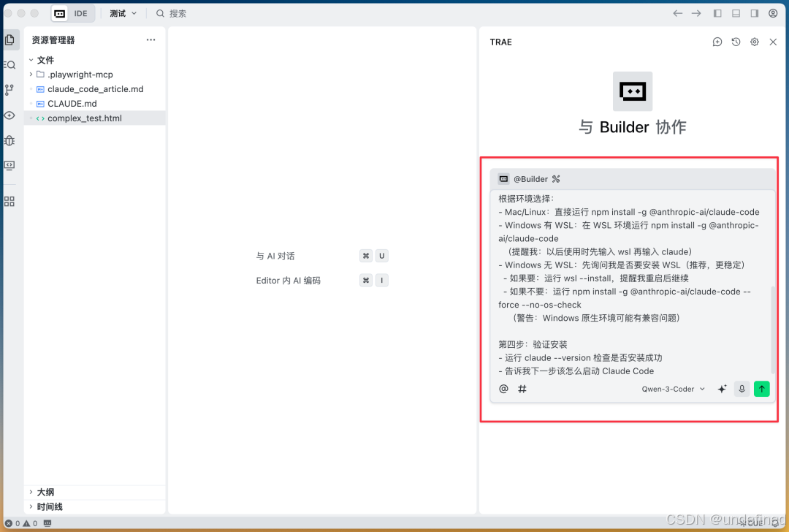This screenshot has width=789, height=532.
Task: Open claude_code_article.md file
Action: pyautogui.click(x=94, y=89)
